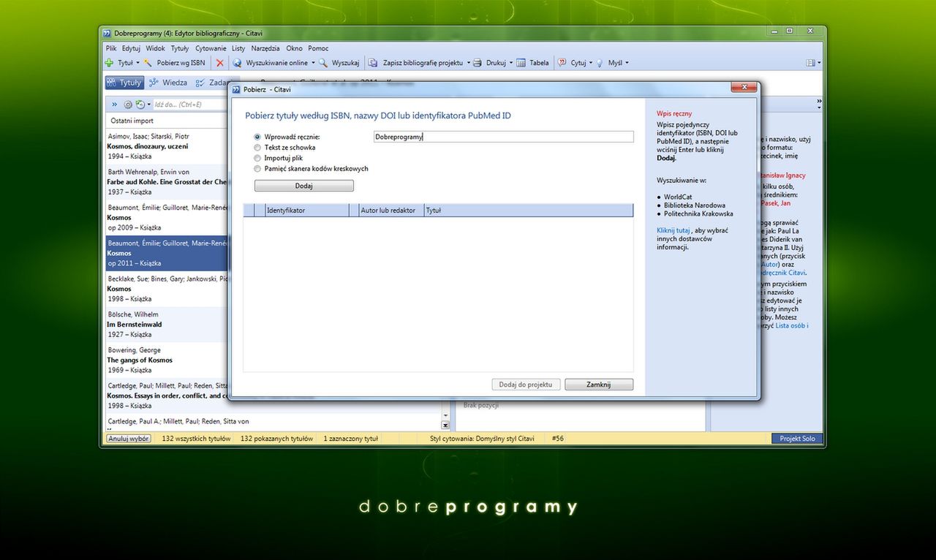The image size is (936, 560).
Task: Select the Wprowadź ręcznie radio option
Action: pos(257,137)
